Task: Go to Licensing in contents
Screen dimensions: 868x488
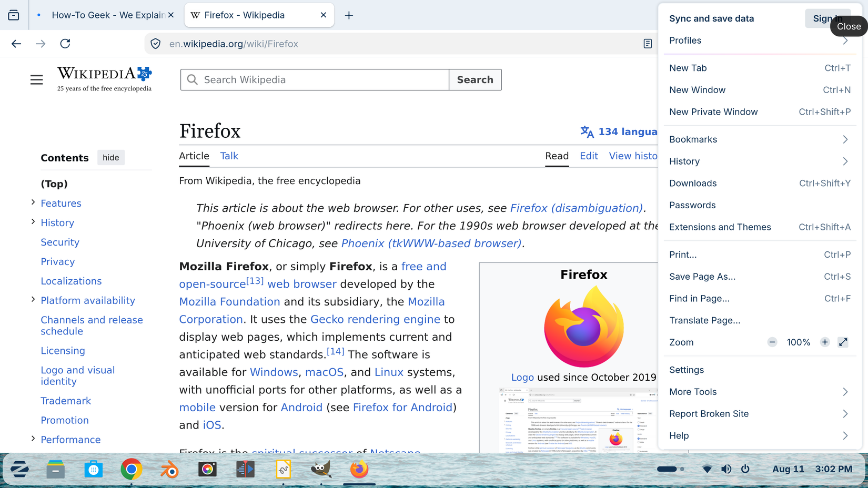Action: (63, 351)
